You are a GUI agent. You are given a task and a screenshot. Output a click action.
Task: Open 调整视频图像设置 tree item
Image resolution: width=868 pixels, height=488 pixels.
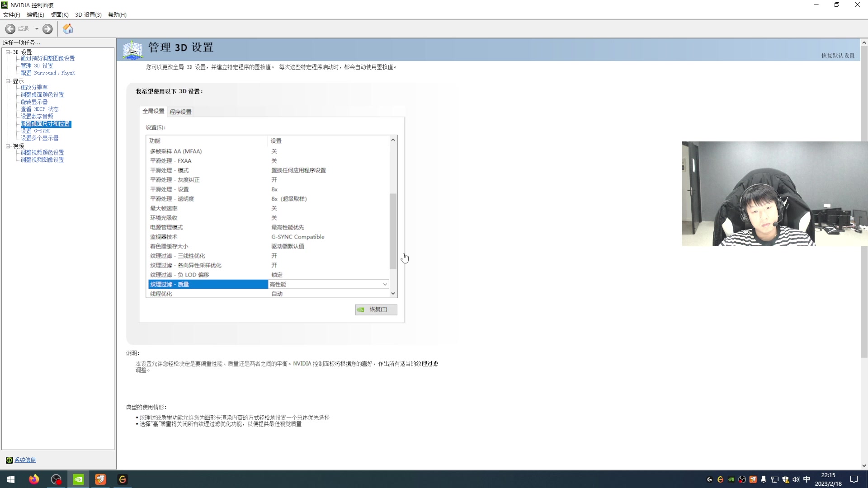42,160
